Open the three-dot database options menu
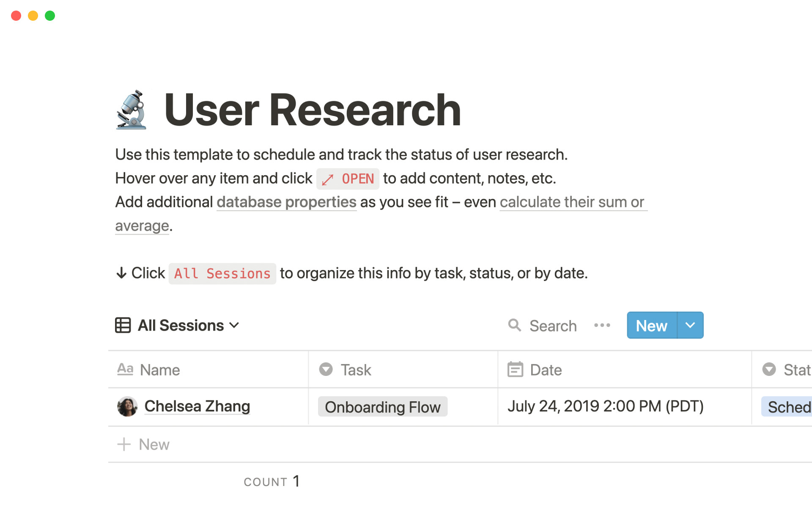Viewport: 812px width, 508px height. 602,325
